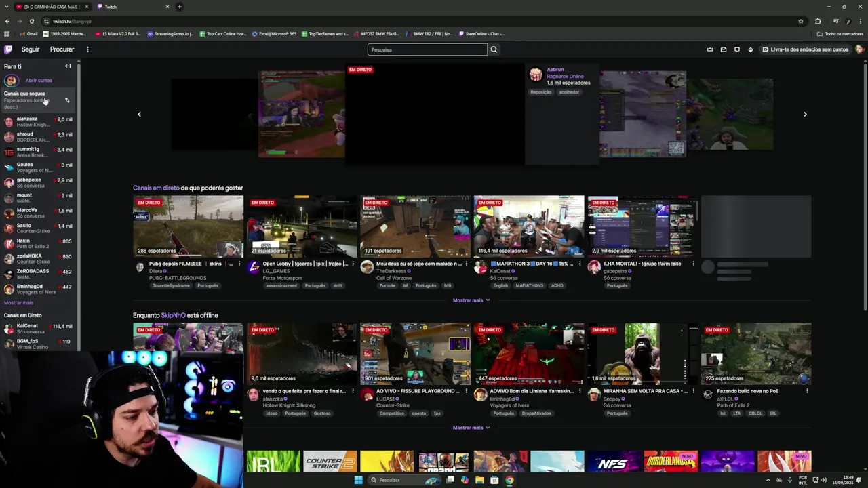Open the Twitch home logo
868x488 pixels.
click(8, 49)
